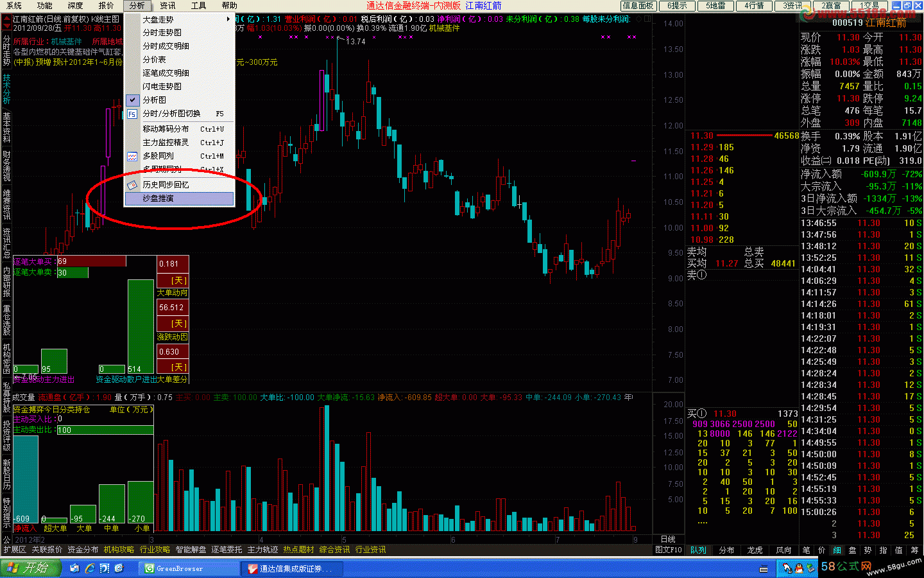The width and height of the screenshot is (924, 578).
Task: Click the 5地雷 button
Action: 715,6
